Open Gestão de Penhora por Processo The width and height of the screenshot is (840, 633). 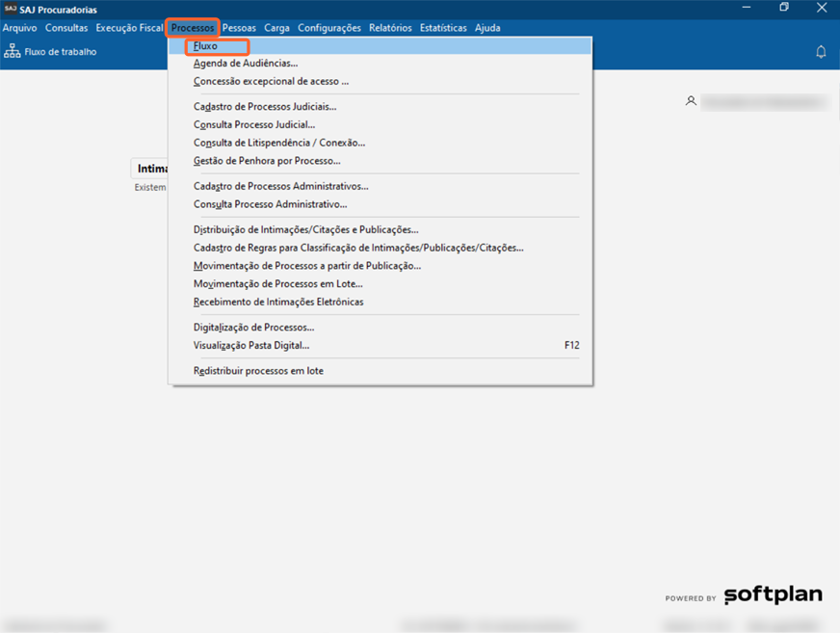tap(267, 161)
